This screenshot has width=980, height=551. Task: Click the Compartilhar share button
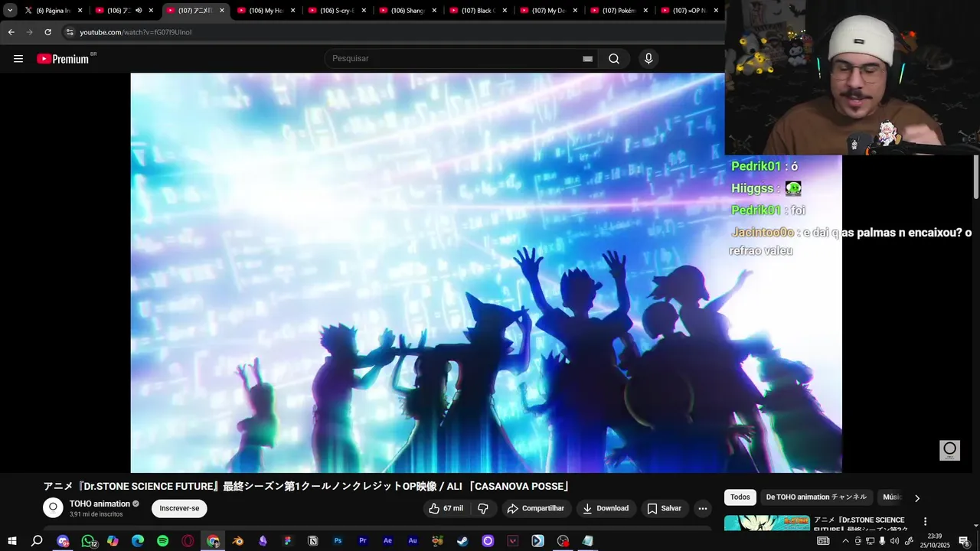pyautogui.click(x=536, y=508)
